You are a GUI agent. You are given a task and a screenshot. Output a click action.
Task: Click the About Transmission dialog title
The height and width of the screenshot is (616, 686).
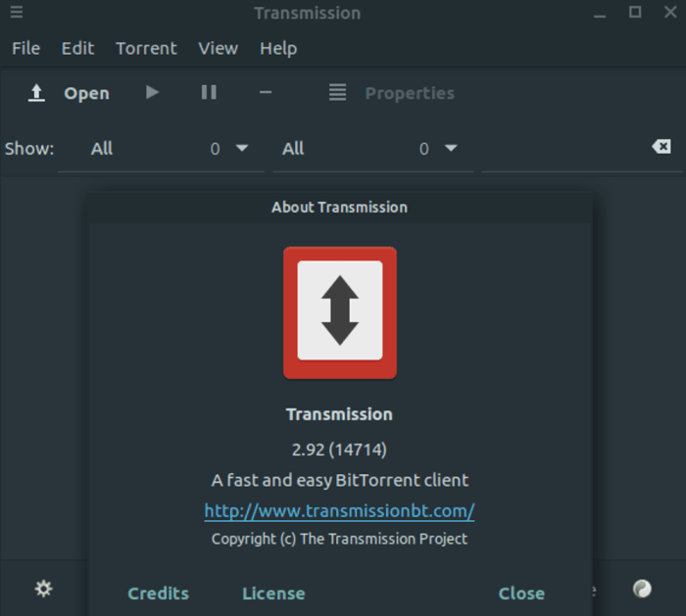(339, 208)
